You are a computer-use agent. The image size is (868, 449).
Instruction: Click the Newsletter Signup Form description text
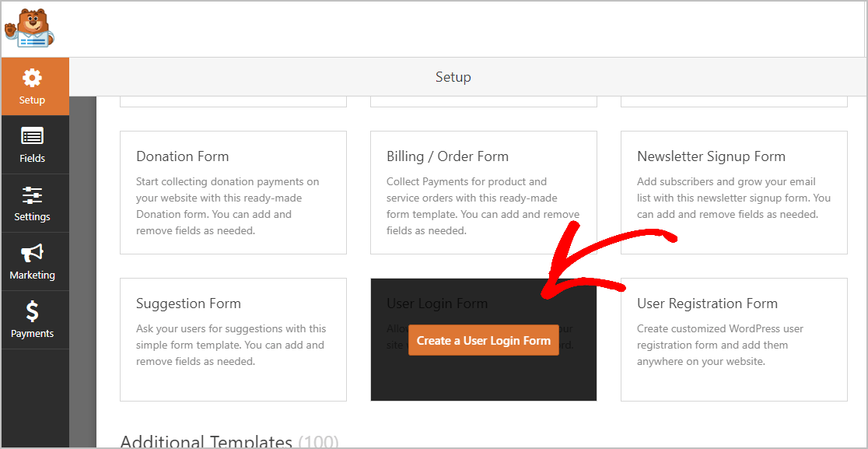tap(733, 198)
